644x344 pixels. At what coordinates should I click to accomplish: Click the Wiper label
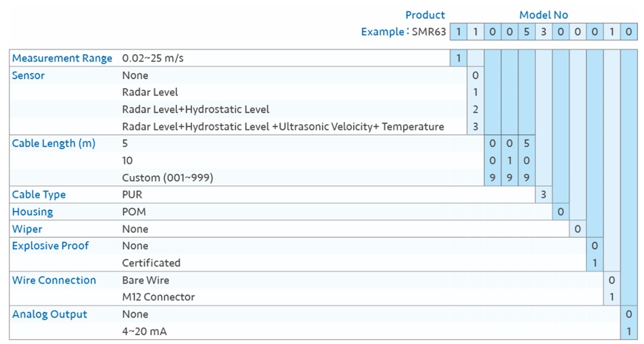click(x=27, y=229)
